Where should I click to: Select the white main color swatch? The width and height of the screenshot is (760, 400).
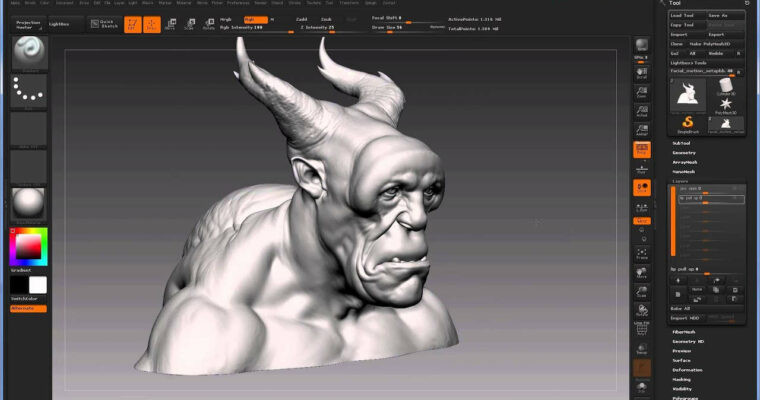38,285
